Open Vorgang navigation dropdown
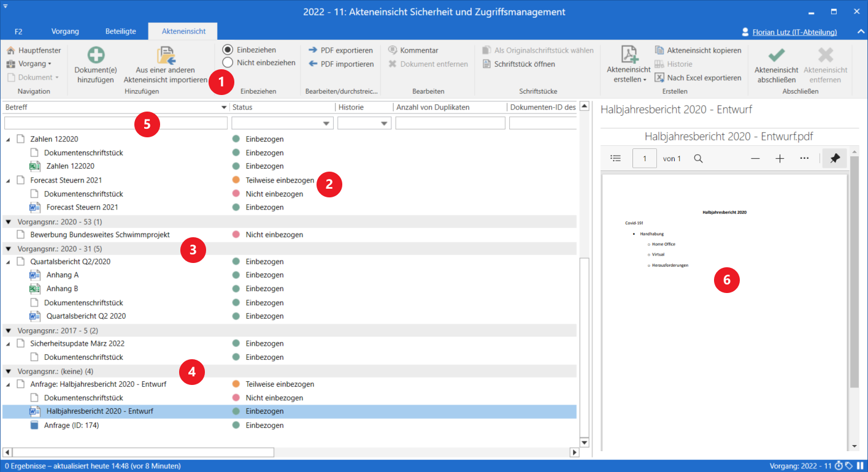 point(29,64)
